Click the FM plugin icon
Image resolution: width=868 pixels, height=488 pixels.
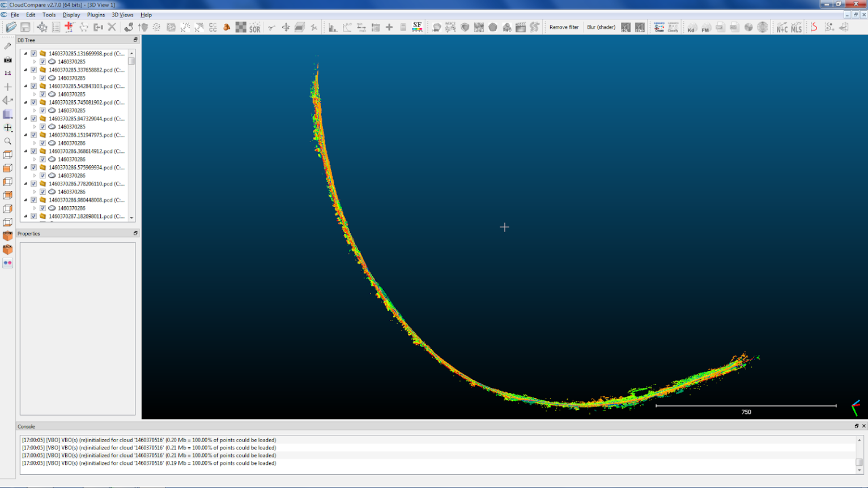pyautogui.click(x=705, y=27)
